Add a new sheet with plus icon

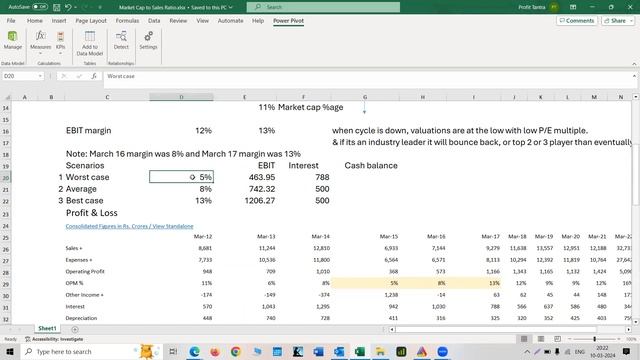75,329
